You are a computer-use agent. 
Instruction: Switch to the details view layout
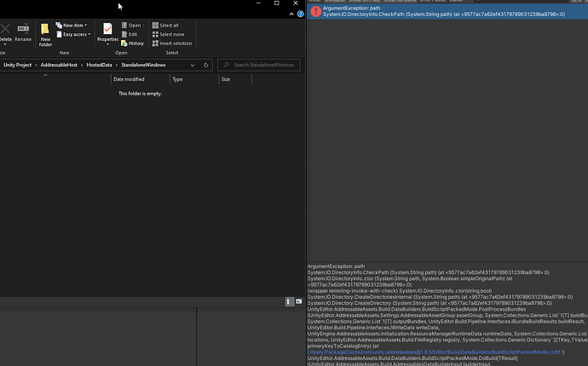pyautogui.click(x=290, y=301)
